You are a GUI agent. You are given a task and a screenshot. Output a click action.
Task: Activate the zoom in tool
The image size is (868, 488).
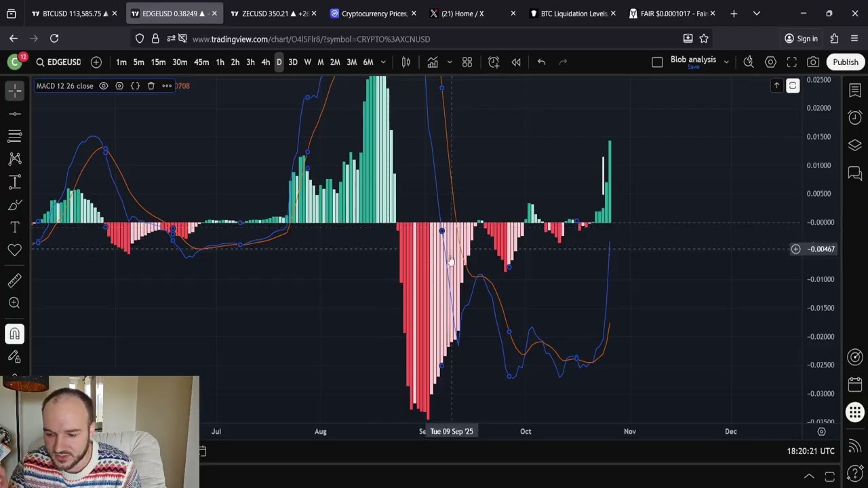(x=15, y=303)
